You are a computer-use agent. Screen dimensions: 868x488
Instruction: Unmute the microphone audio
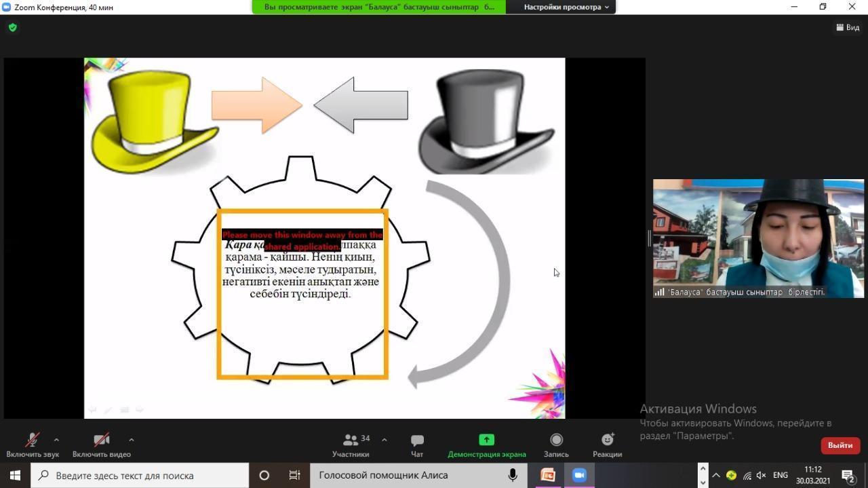point(32,440)
